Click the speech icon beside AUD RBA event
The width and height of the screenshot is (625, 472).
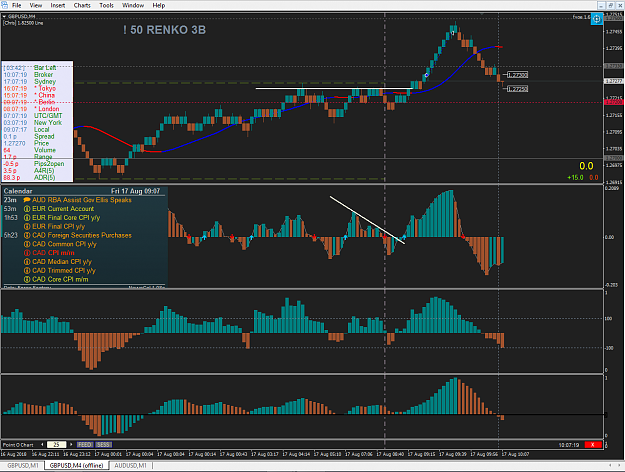[27, 200]
